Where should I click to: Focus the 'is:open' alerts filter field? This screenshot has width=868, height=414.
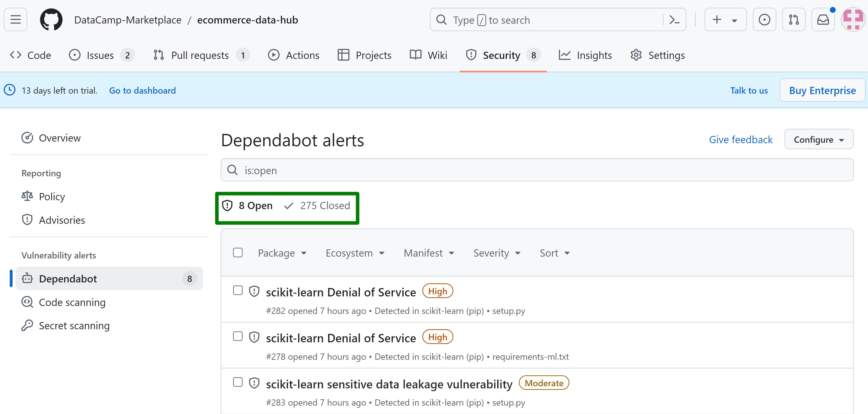(537, 170)
